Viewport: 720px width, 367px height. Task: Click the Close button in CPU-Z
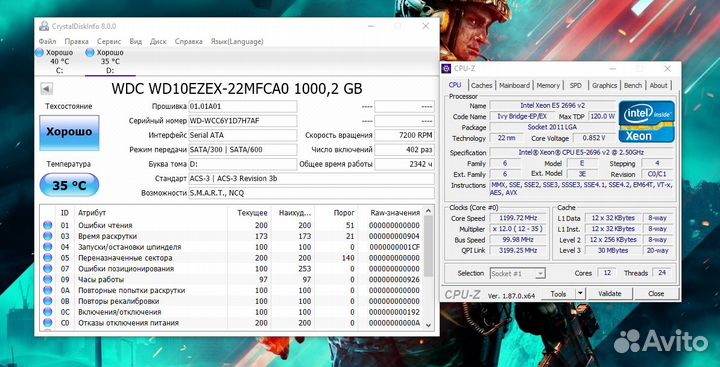pos(656,294)
